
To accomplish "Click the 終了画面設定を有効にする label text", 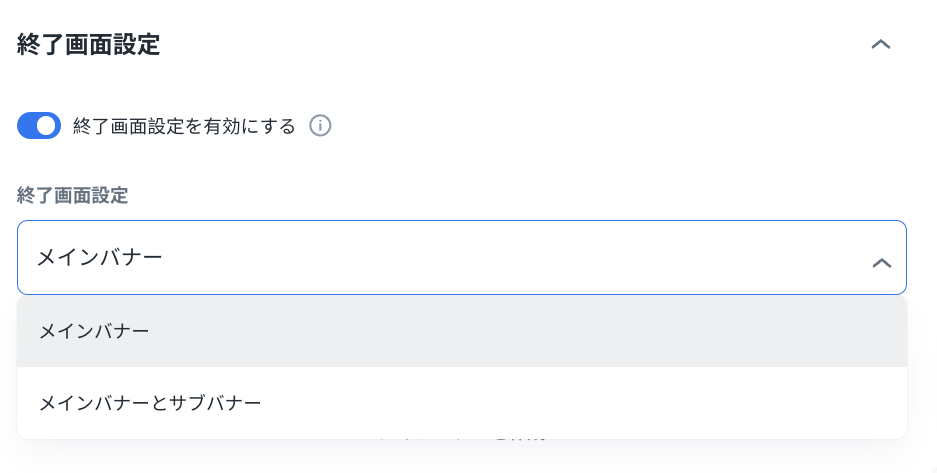I will [x=184, y=126].
